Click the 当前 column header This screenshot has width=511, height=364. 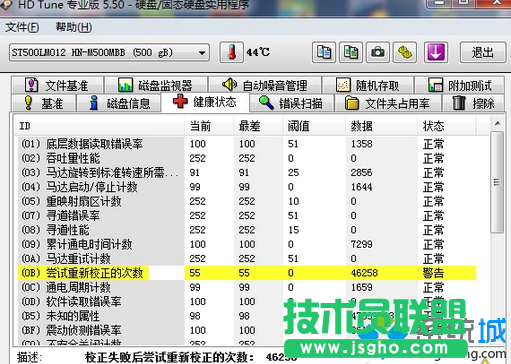coord(209,126)
